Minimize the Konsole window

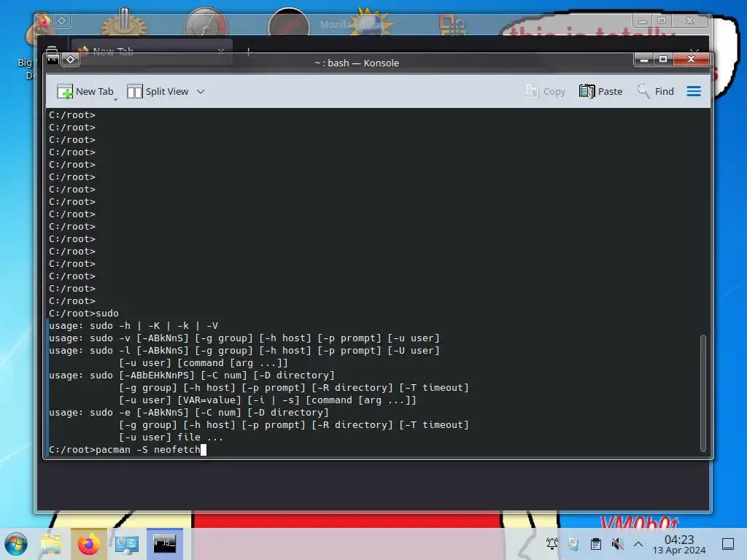point(643,60)
